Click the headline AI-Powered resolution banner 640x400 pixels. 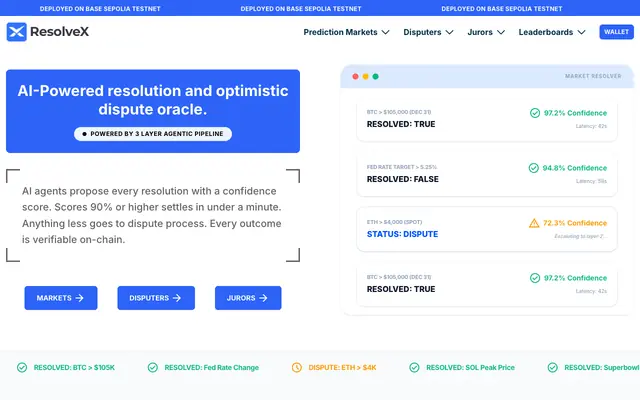point(153,111)
